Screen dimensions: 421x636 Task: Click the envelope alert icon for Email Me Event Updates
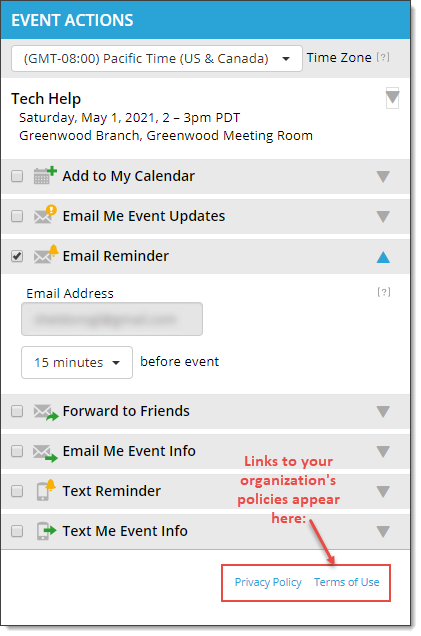[45, 215]
